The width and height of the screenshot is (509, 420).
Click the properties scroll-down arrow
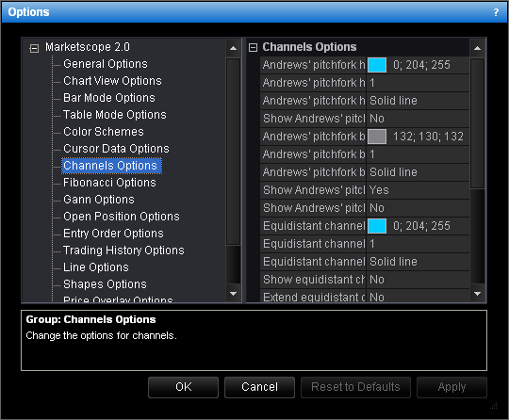477,294
